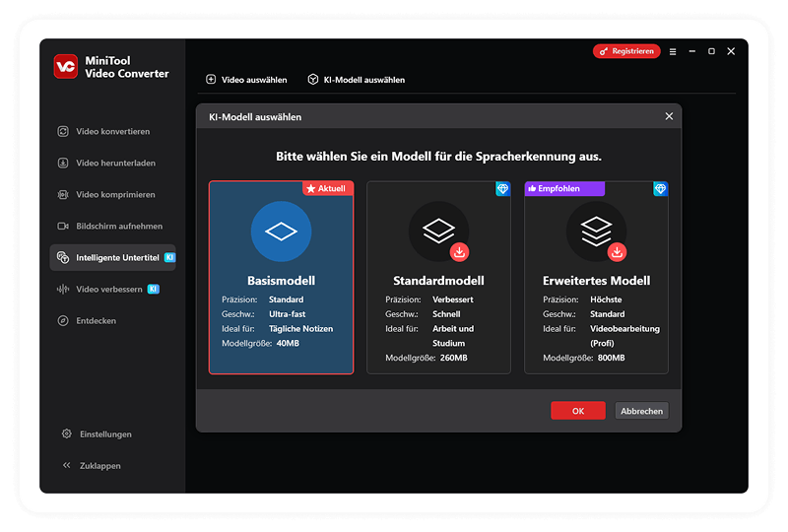Viewport: 788px width, 532px height.
Task: Click the Spracherkennung prompt heading
Action: (x=438, y=157)
